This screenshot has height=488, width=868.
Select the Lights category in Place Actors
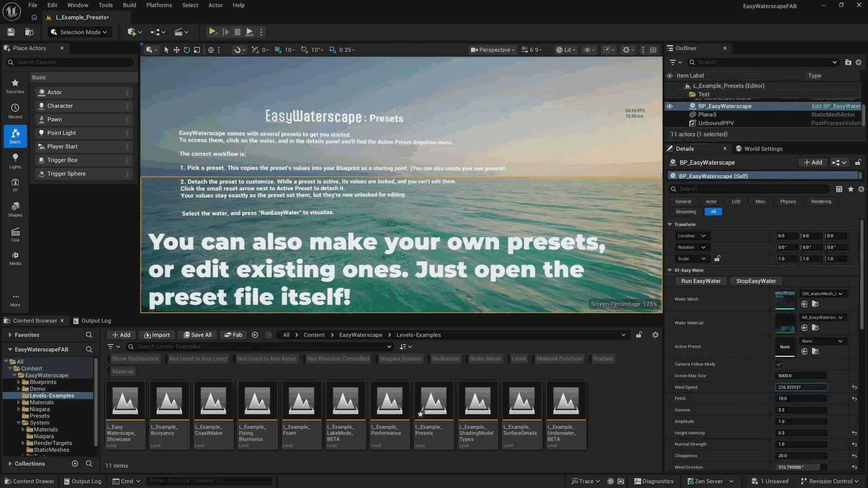tap(15, 160)
